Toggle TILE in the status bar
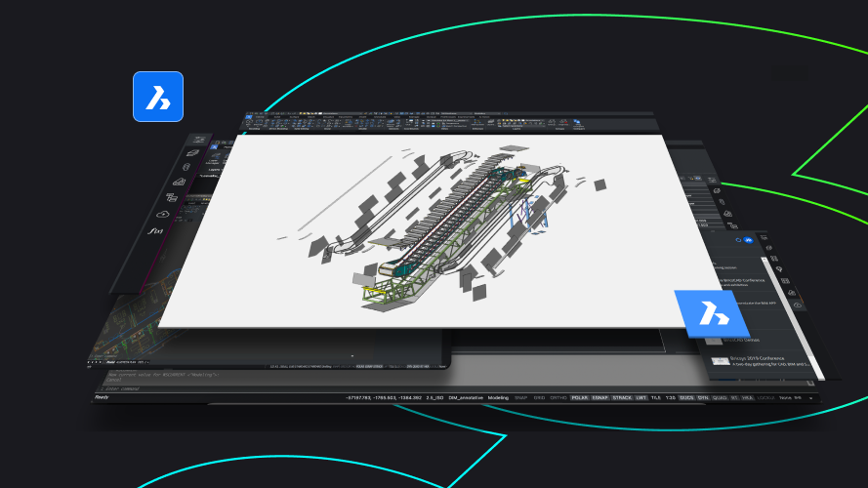The height and width of the screenshot is (488, 868). coord(656,398)
